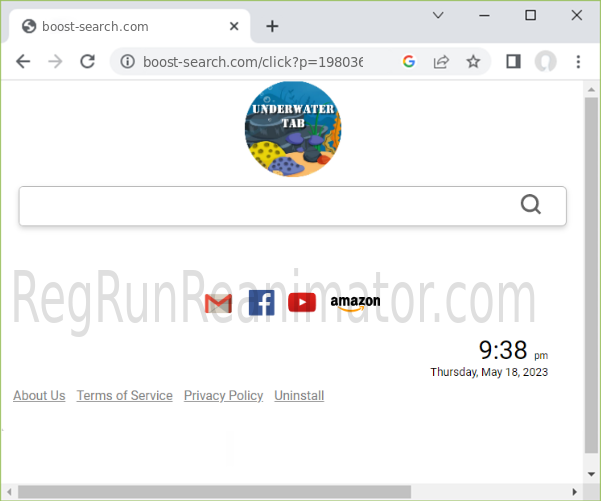
Task: Open the Chrome profile avatar menu
Action: (x=545, y=62)
